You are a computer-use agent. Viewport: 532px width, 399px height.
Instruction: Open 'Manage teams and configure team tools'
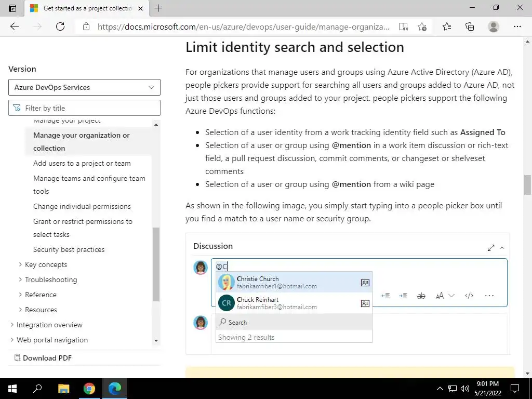[89, 184]
